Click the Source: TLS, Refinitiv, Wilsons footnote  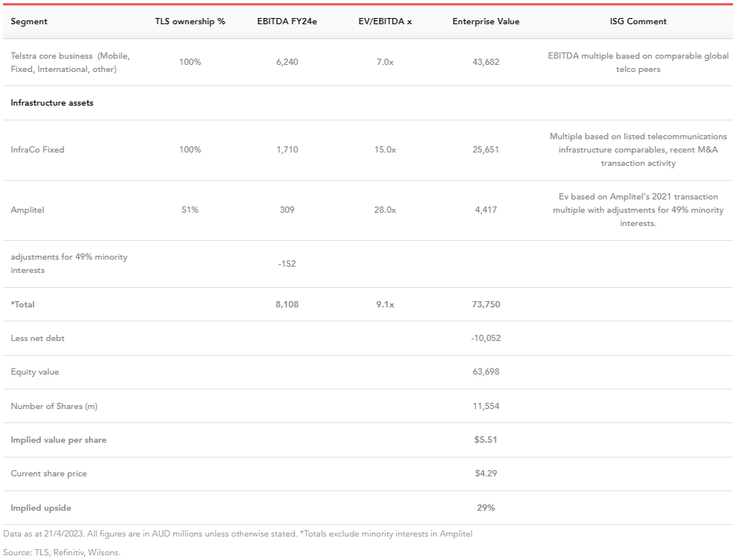point(62,552)
